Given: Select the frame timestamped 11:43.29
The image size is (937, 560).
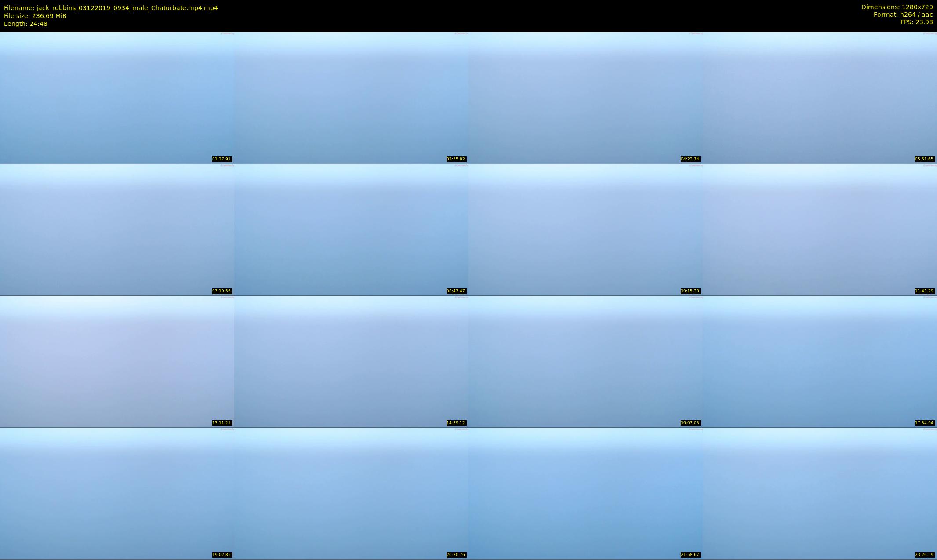Looking at the screenshot, I should coord(820,229).
